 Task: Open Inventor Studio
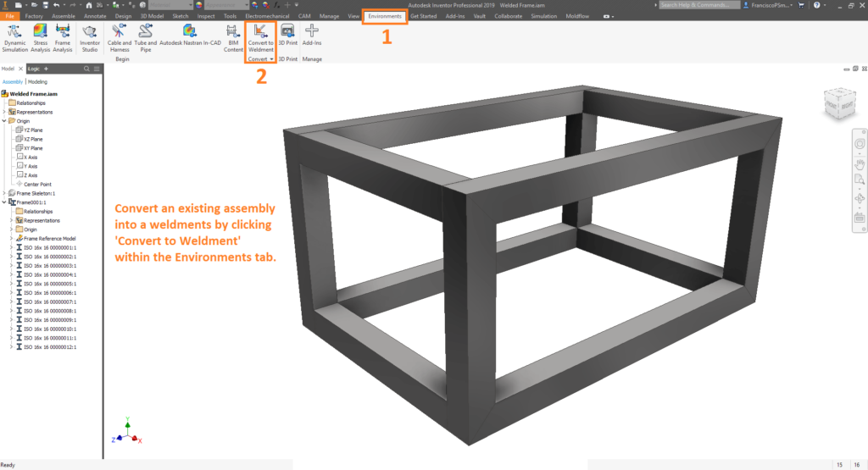(90, 38)
